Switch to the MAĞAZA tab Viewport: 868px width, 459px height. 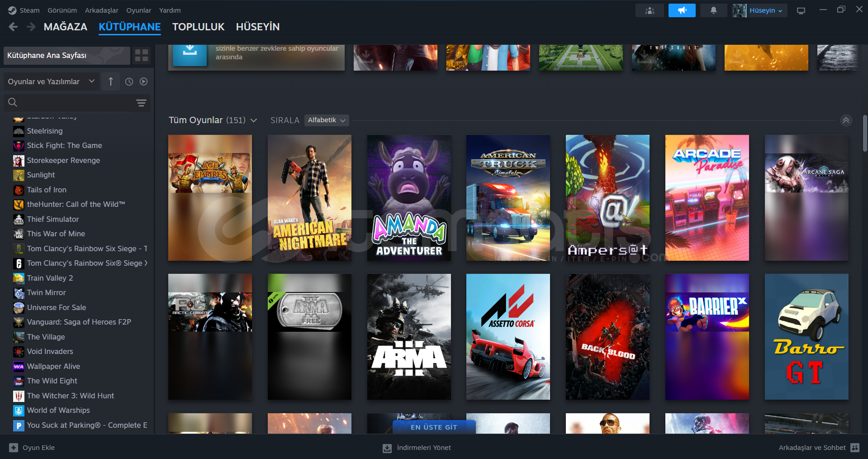(x=66, y=27)
